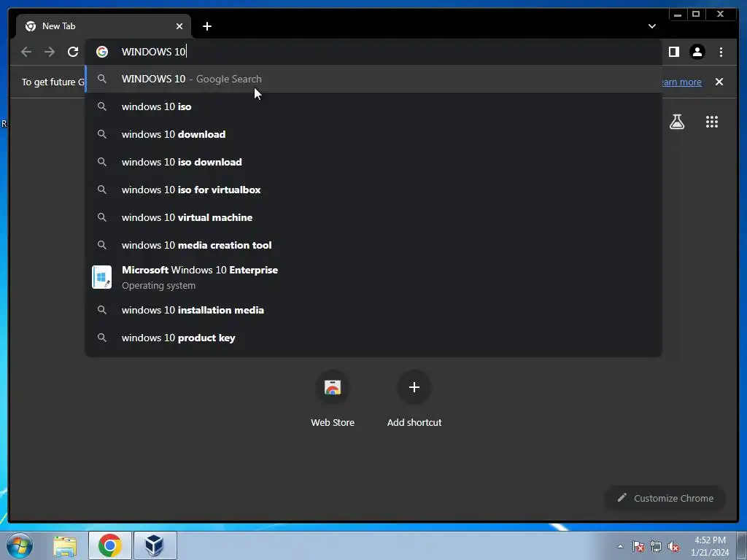
Task: Open the Chrome Labs flask icon
Action: pos(677,122)
